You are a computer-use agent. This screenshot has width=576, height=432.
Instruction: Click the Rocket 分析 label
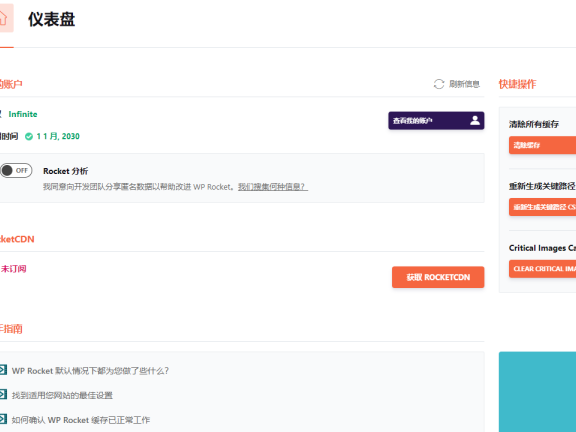66,171
